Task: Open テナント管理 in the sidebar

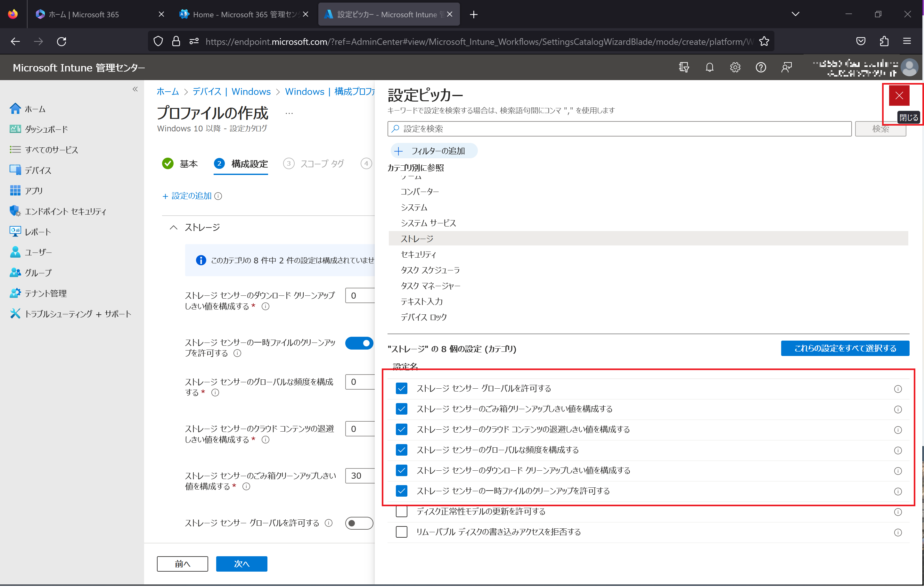Action: point(38,293)
